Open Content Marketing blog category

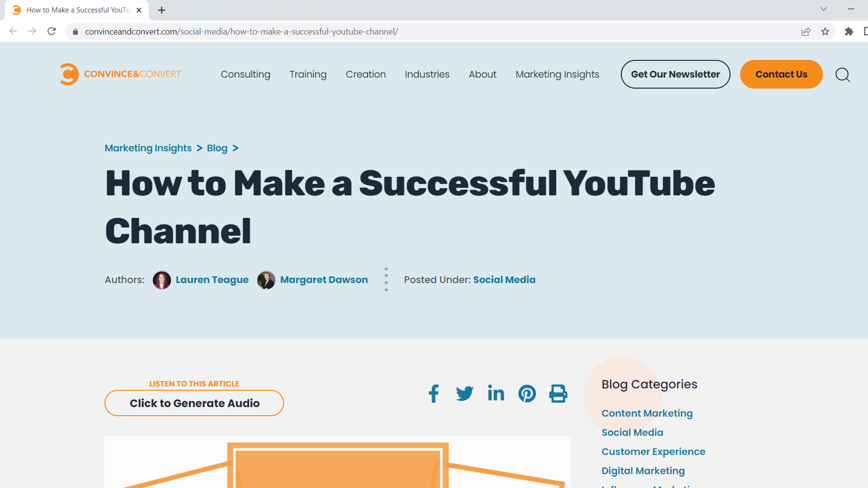point(647,413)
